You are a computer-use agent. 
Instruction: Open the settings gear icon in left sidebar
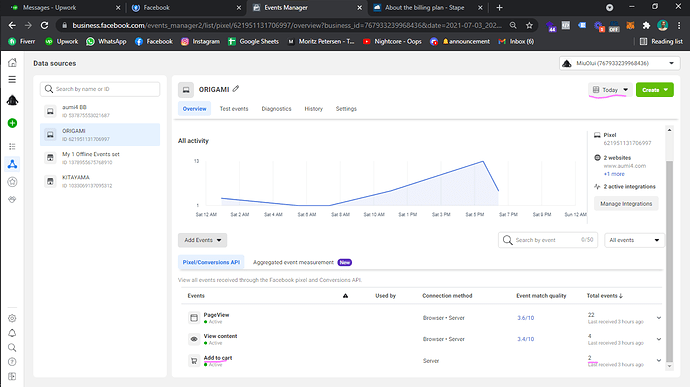(x=12, y=318)
